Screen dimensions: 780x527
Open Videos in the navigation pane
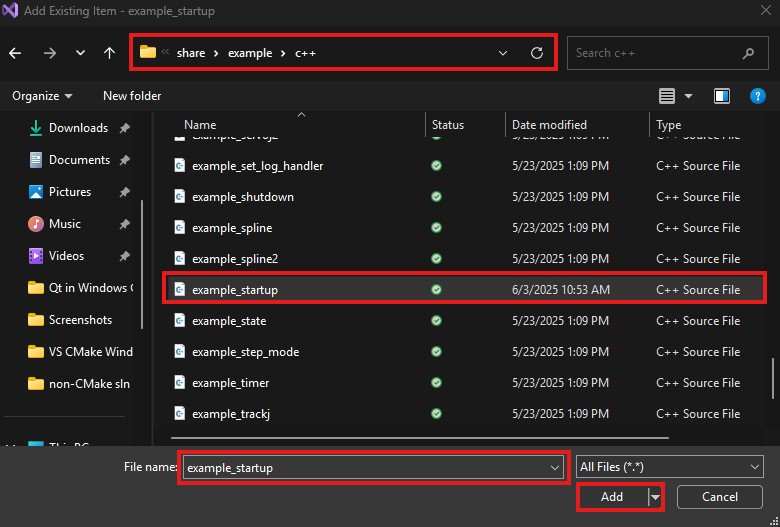click(66, 256)
